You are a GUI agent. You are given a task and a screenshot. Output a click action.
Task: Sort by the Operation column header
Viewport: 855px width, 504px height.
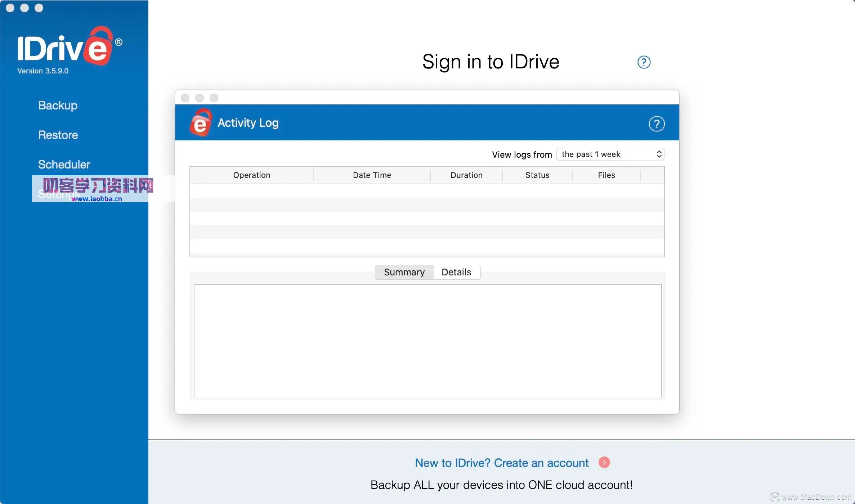coord(252,175)
